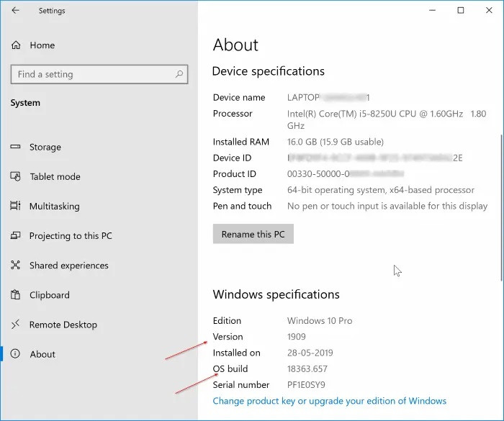Click the version value 1909
Image resolution: width=504 pixels, height=421 pixels.
pyautogui.click(x=297, y=337)
